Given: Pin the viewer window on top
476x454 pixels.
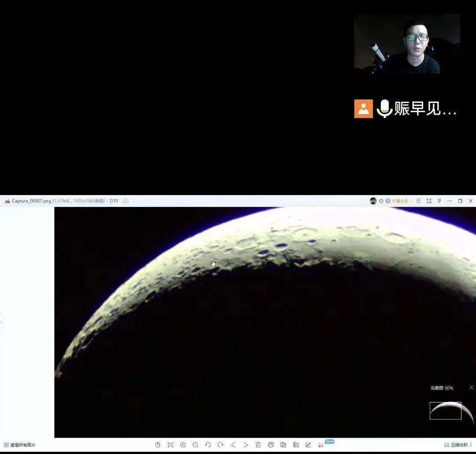Looking at the screenshot, I should (x=439, y=201).
